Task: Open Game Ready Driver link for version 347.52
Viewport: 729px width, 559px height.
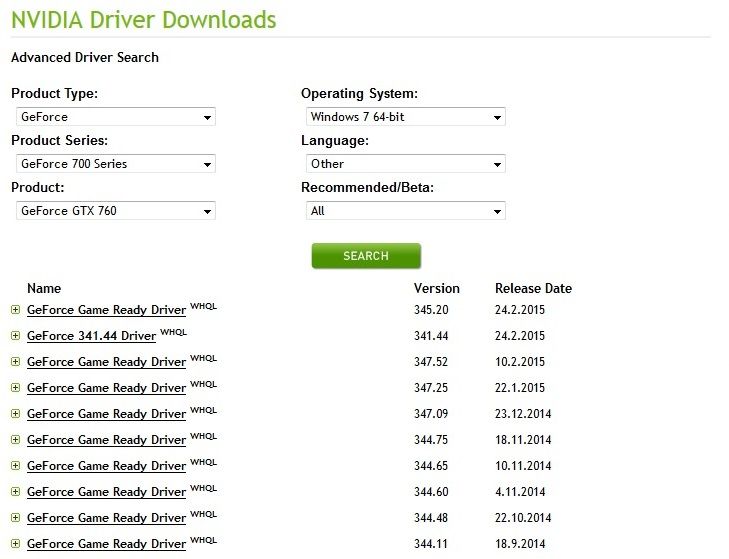Action: point(106,362)
